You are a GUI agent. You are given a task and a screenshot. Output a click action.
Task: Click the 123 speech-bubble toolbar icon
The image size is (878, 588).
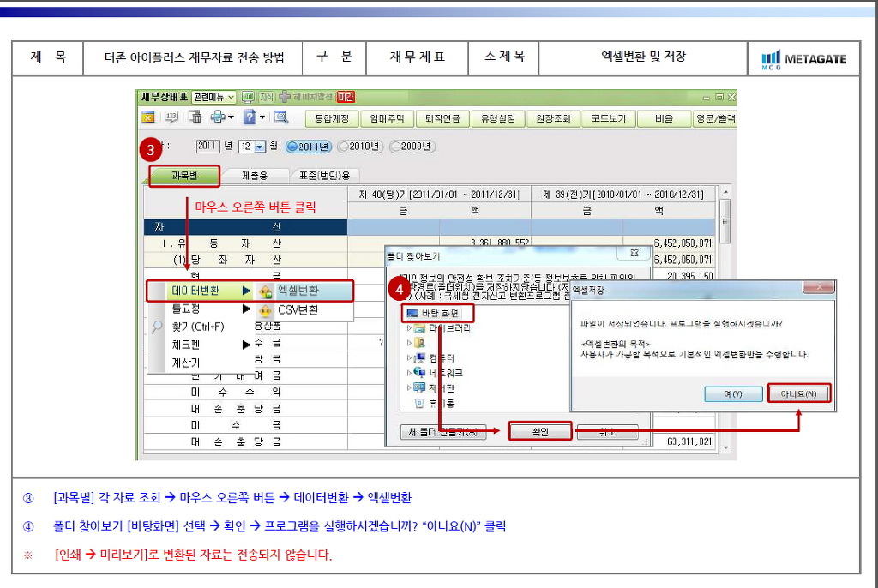pyautogui.click(x=171, y=117)
